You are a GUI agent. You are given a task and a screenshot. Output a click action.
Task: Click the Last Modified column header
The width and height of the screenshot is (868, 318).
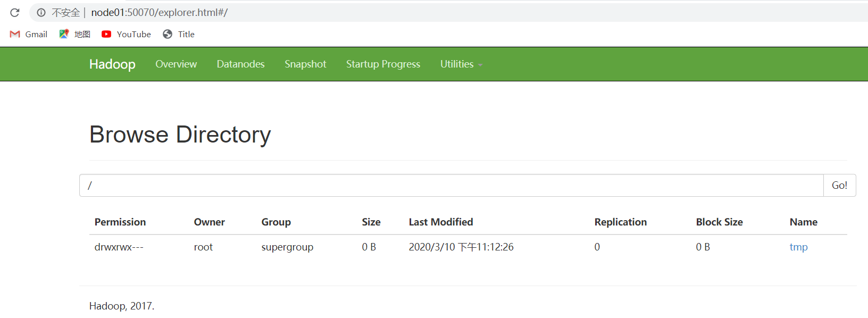tap(441, 222)
